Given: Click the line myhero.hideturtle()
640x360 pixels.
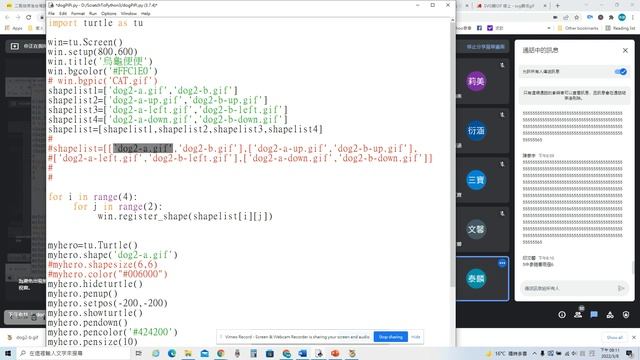Looking at the screenshot, I should pyautogui.click(x=95, y=284).
